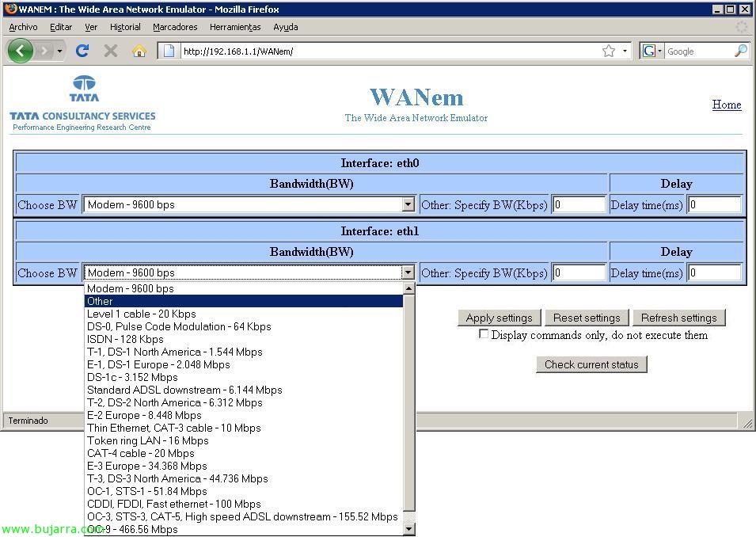Bookmark this page with the star icon

point(609,51)
